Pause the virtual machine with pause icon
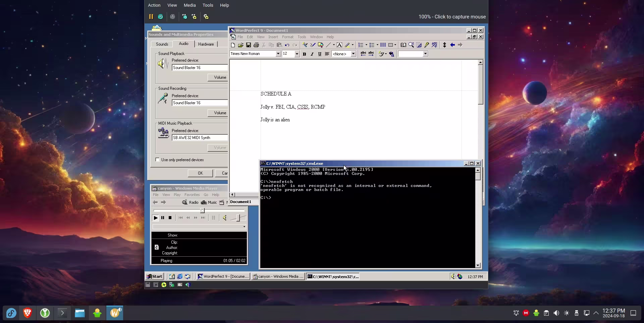 [151, 17]
